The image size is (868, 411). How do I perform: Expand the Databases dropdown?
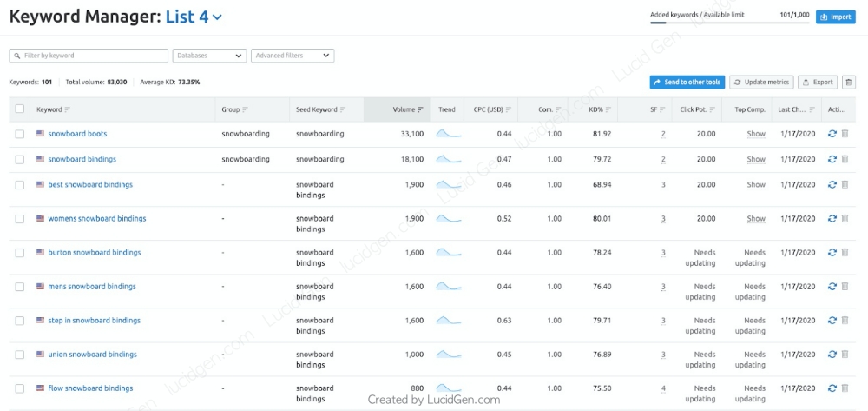coord(209,56)
